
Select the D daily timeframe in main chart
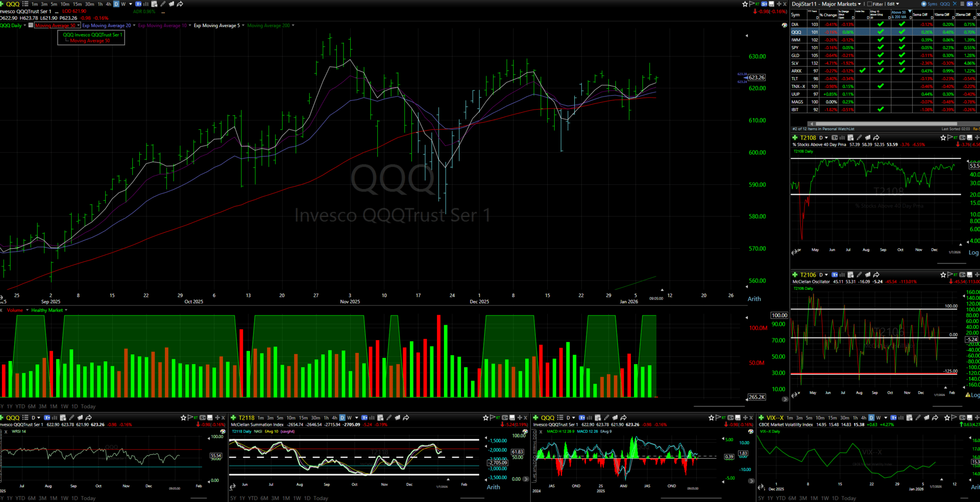tap(116, 4)
